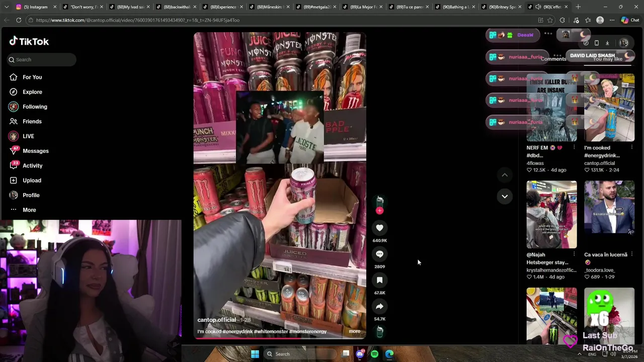This screenshot has height=362, width=644.
Task: Open I'm cooked blue can video thumbnail
Action: (x=609, y=108)
